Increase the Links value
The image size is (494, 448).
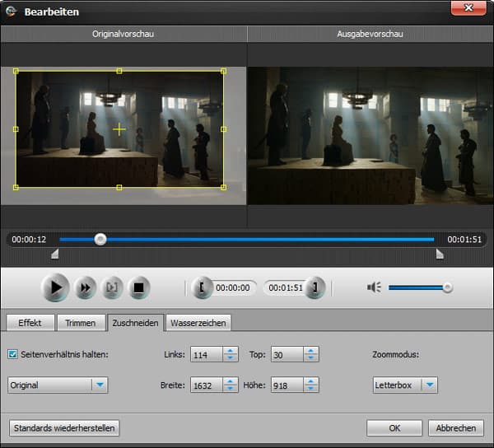pos(231,351)
